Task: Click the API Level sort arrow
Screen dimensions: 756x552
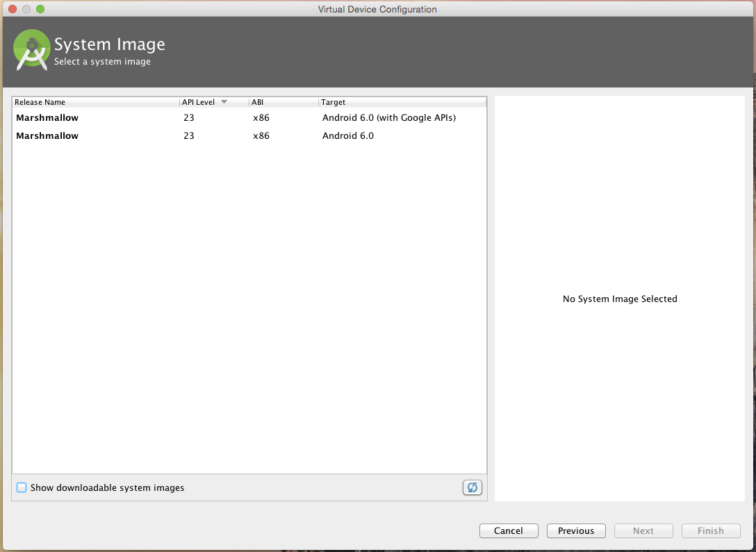Action: (x=223, y=101)
